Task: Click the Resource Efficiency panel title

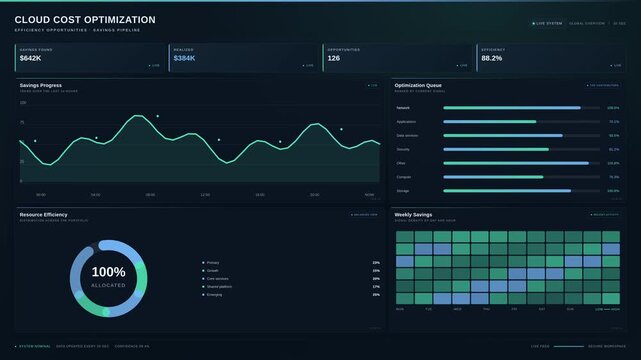Action: pyautogui.click(x=43, y=215)
